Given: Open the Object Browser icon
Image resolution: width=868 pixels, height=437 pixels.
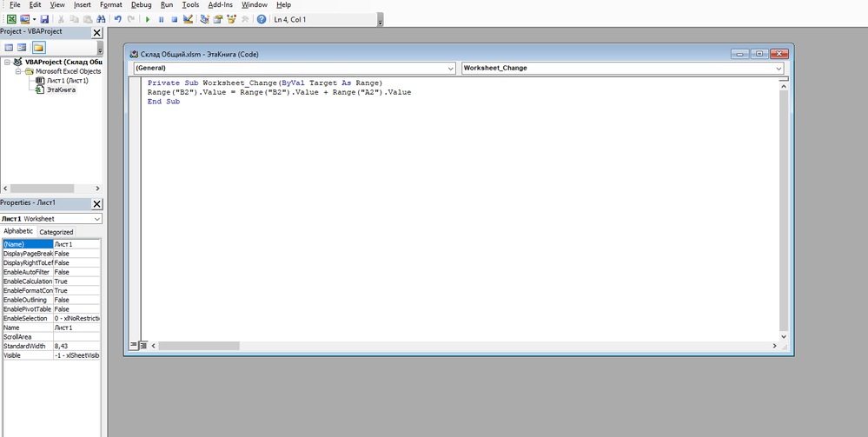Looking at the screenshot, I should (x=231, y=19).
